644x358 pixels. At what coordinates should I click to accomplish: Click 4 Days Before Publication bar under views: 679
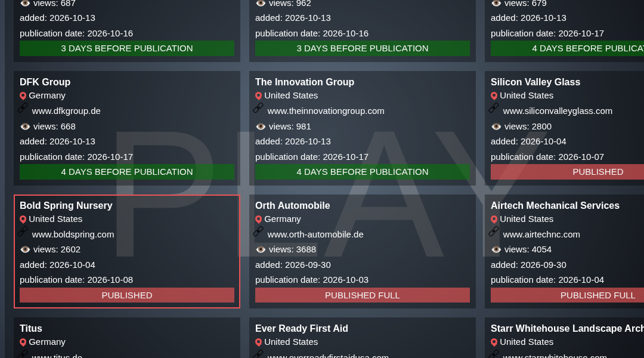tap(567, 48)
